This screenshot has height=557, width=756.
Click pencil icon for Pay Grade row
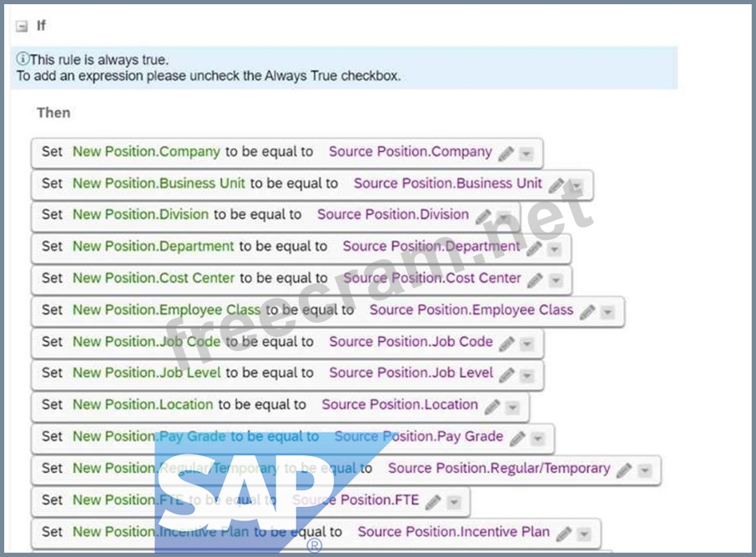[x=517, y=439]
